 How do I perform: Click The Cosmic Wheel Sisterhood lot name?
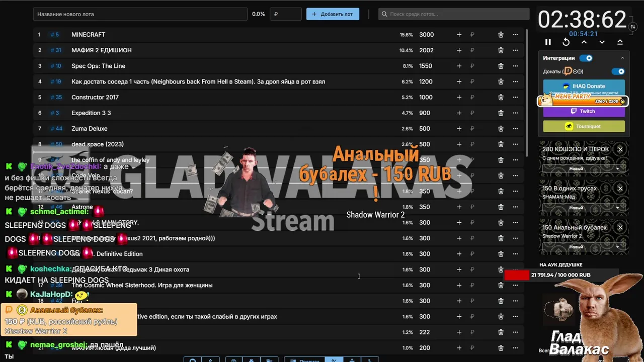[x=142, y=285]
